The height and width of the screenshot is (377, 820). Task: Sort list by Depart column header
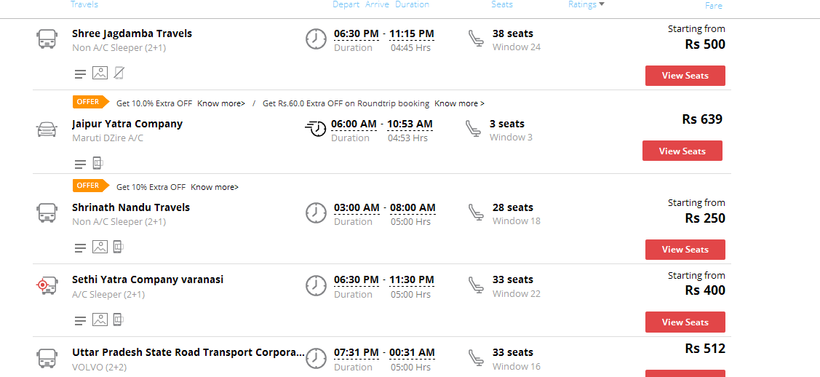(346, 4)
